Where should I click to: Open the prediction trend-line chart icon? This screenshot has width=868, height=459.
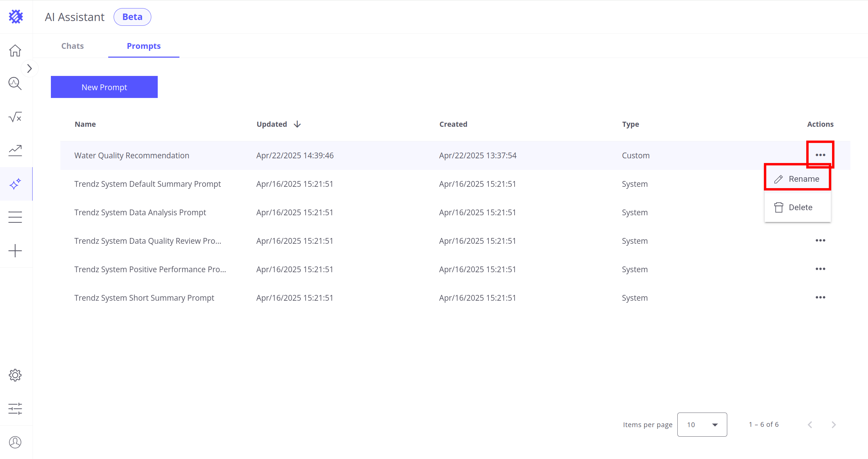tap(15, 150)
